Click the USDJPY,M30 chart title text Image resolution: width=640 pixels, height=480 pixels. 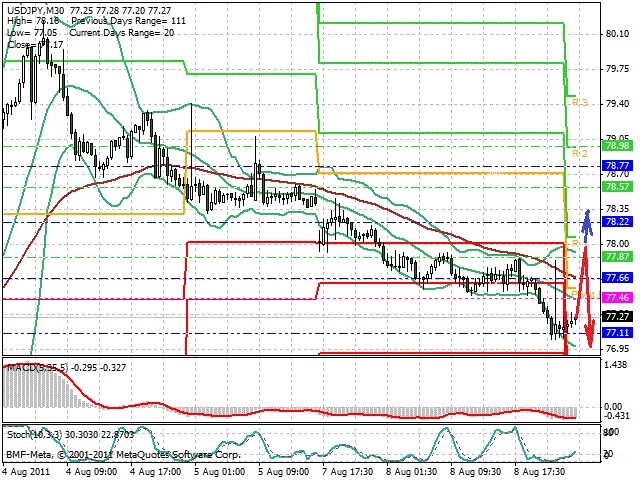tap(34, 10)
